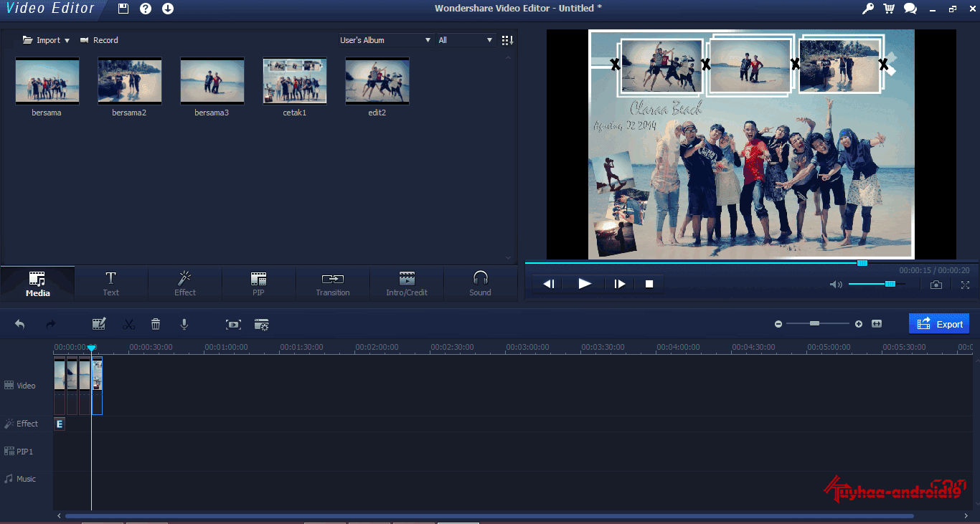This screenshot has height=524, width=980.
Task: Switch the preview to full screen
Action: [965, 285]
